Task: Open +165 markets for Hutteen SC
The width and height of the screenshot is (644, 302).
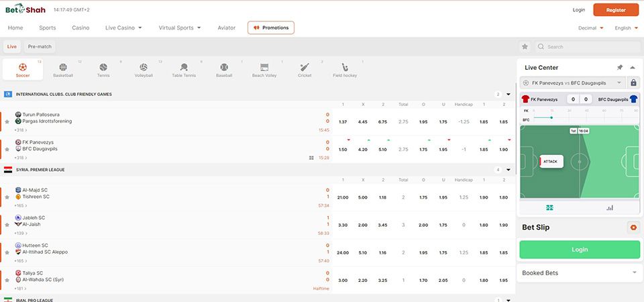Action: (21, 261)
